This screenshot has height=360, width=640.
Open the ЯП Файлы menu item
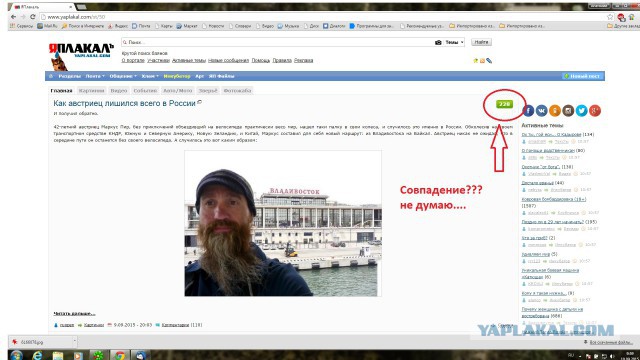[222, 76]
